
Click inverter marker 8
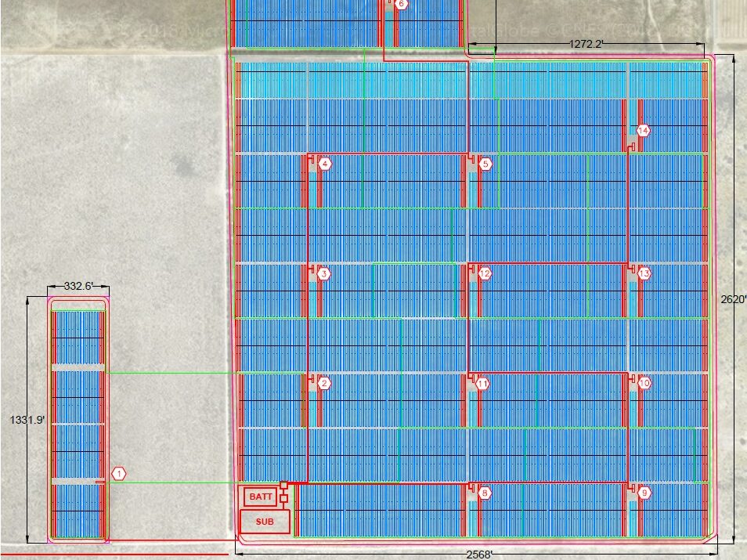click(485, 493)
